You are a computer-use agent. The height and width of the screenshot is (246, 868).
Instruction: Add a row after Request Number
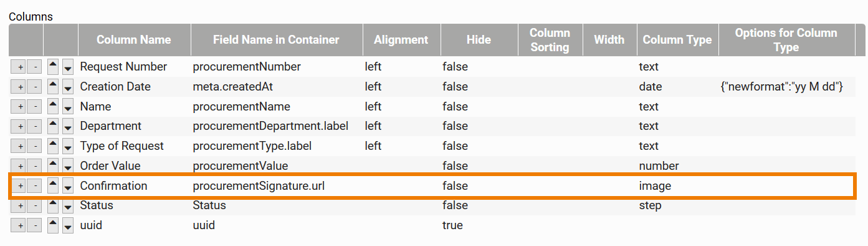19,67
